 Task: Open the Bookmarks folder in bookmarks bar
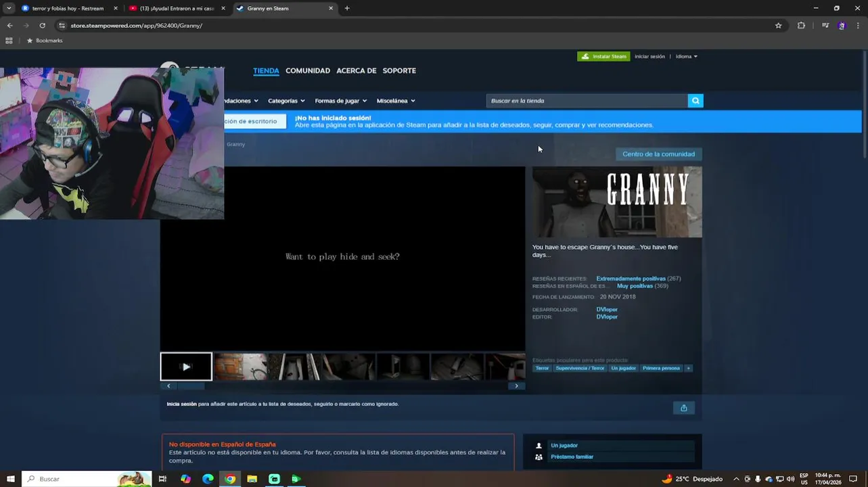tap(45, 41)
